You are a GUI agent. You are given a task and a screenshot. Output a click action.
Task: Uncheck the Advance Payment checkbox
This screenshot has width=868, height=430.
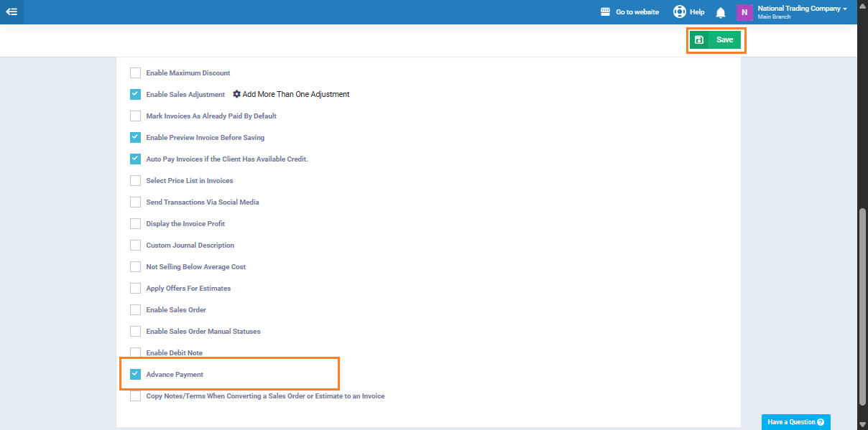point(135,374)
